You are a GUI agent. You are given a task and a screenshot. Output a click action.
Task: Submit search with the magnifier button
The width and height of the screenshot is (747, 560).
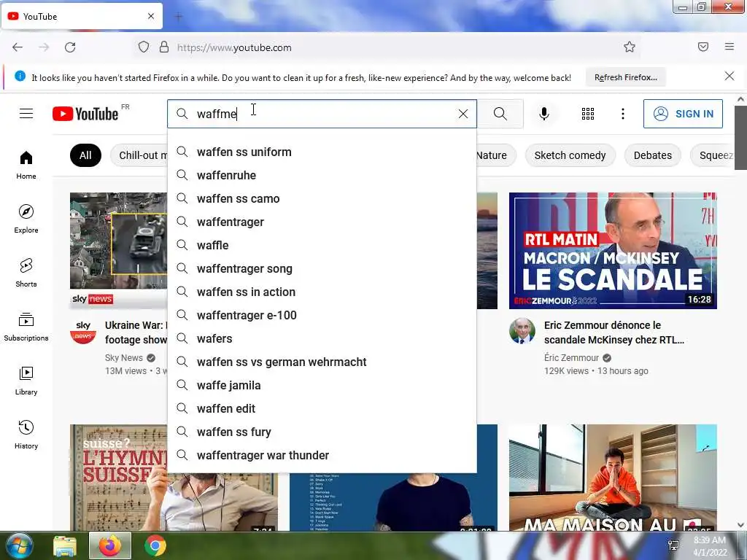tap(500, 114)
